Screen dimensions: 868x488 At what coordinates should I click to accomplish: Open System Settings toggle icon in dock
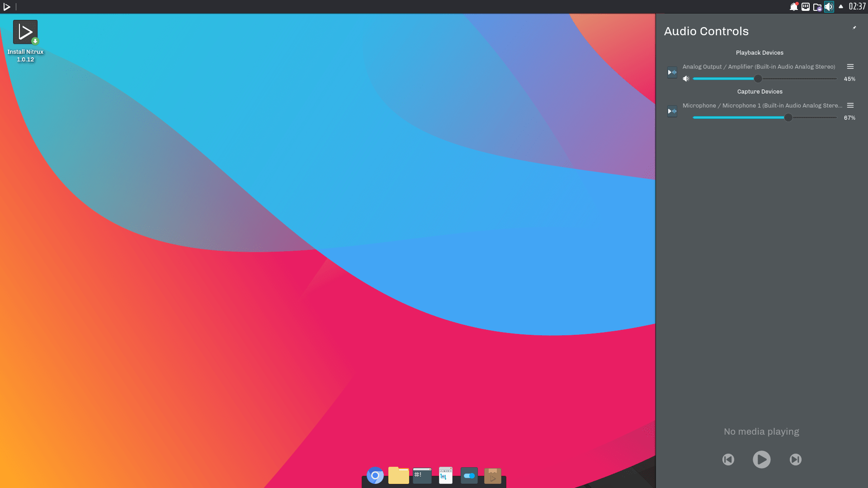469,475
